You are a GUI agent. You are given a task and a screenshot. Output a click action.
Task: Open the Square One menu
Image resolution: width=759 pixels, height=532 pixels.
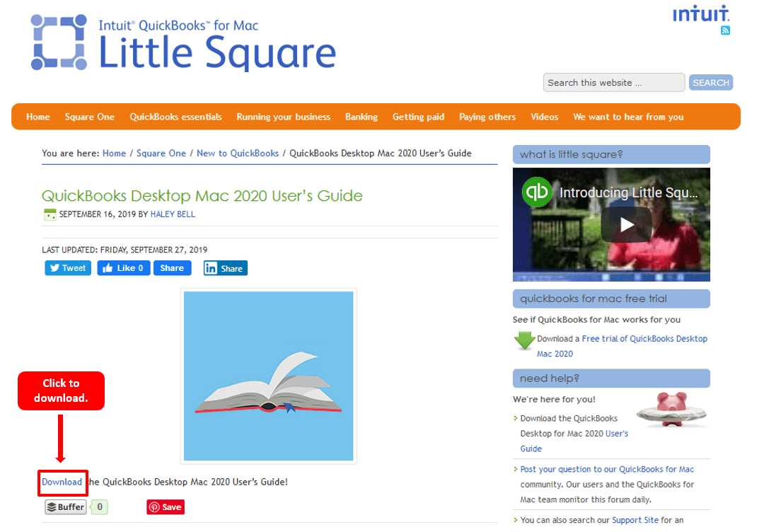point(90,117)
